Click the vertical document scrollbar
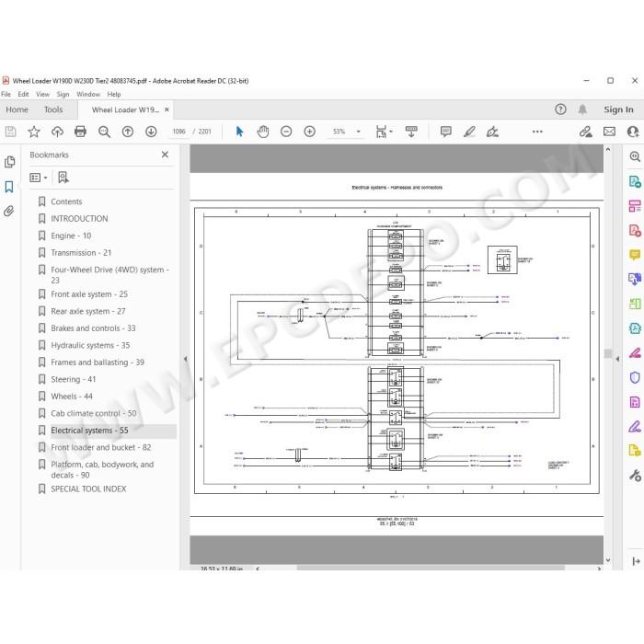The image size is (644, 644). pyautogui.click(x=608, y=354)
